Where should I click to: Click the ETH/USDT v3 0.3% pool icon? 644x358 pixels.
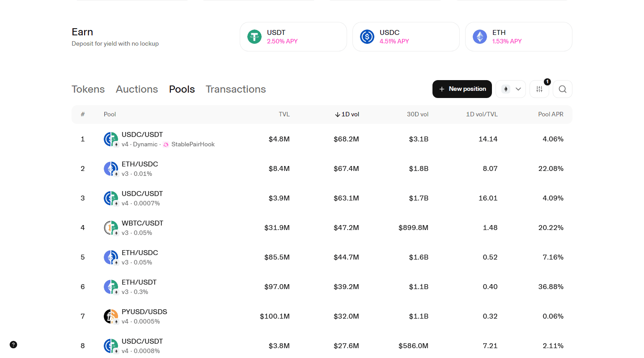pos(111,287)
